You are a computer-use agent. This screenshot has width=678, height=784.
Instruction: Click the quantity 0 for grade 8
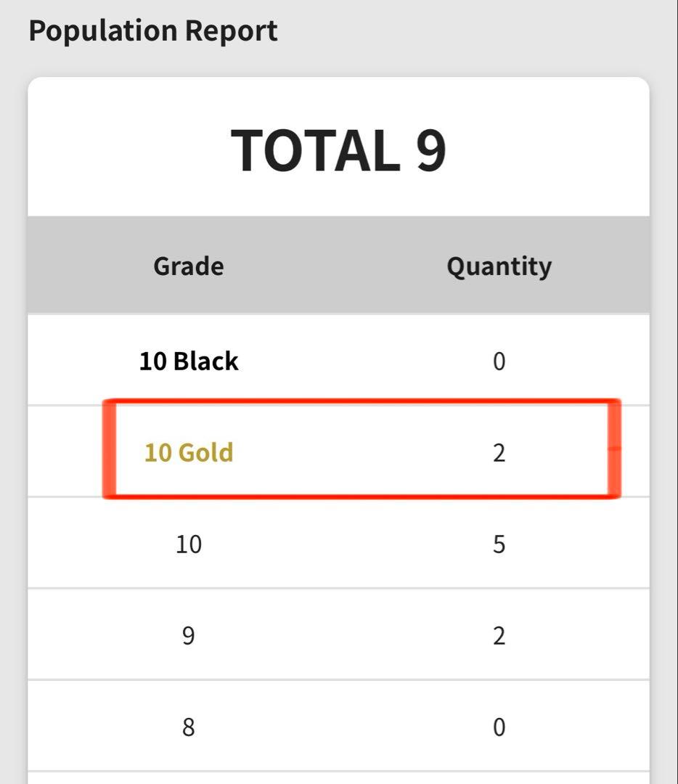click(499, 727)
